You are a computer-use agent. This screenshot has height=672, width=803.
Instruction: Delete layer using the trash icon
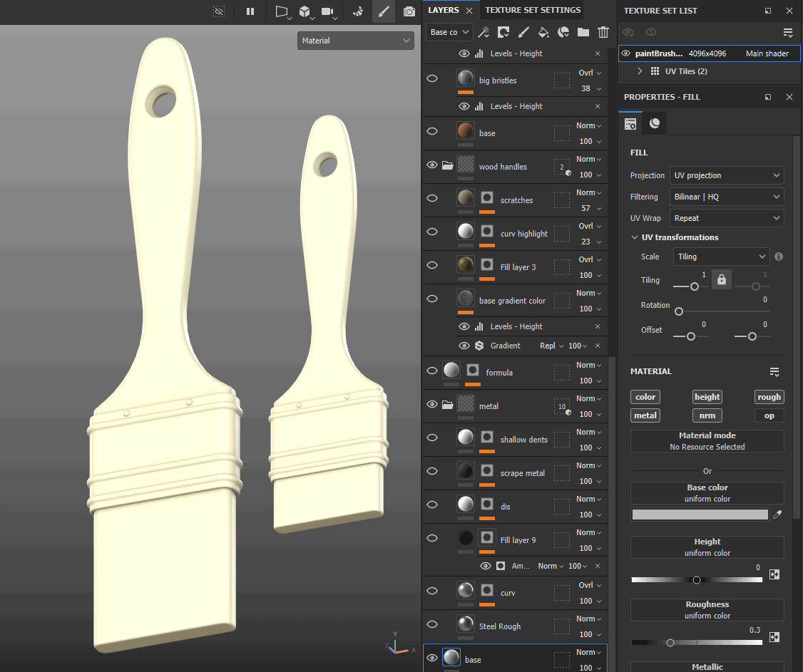603,32
